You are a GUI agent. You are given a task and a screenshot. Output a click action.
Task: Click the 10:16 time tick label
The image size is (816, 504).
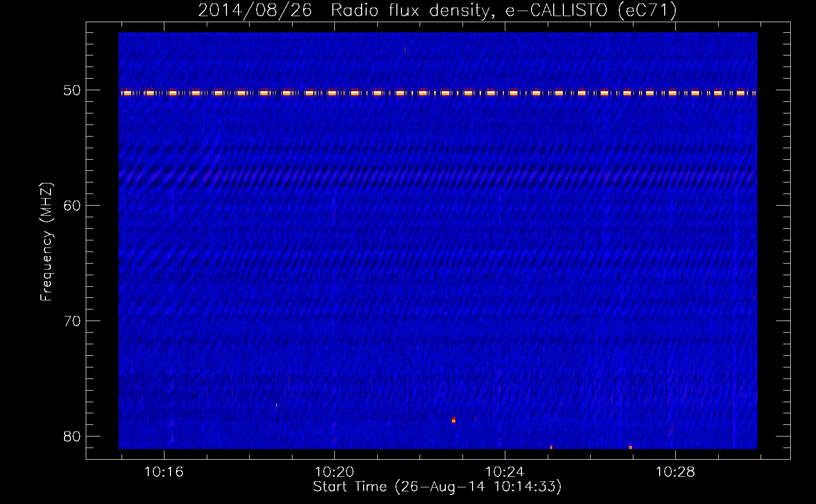(x=164, y=472)
